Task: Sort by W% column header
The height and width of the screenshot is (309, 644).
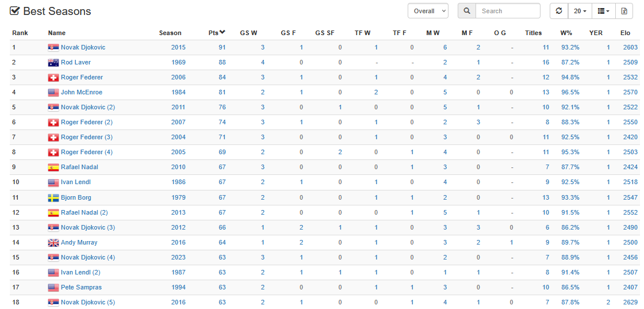Action: 566,33
